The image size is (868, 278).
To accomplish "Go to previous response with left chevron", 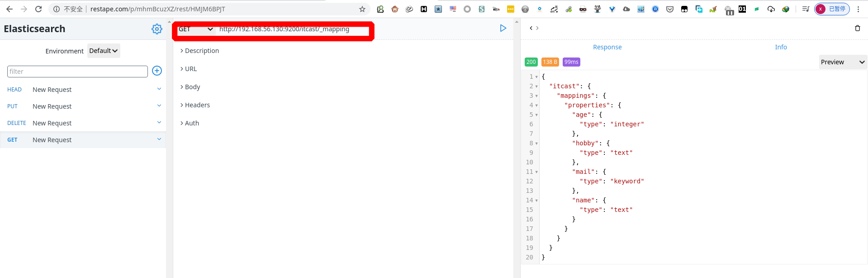I will (x=531, y=28).
